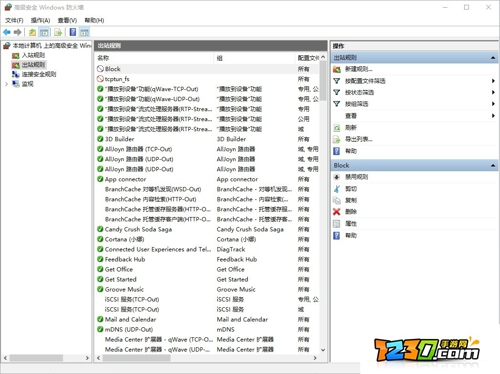Click 帮助 (Help) under the Block actions section
Screen dimensions: 500x374
[351, 235]
